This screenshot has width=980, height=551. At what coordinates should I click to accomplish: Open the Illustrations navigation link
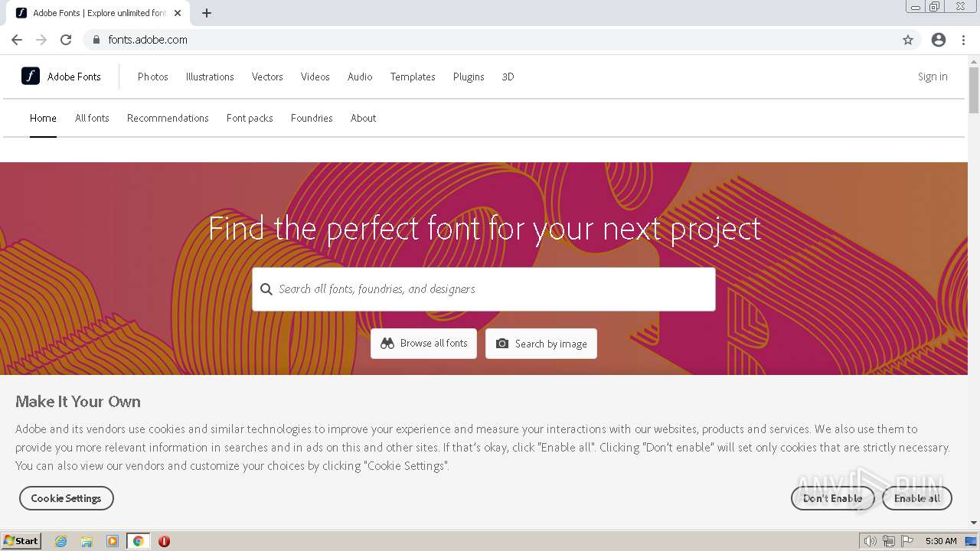[x=210, y=77]
